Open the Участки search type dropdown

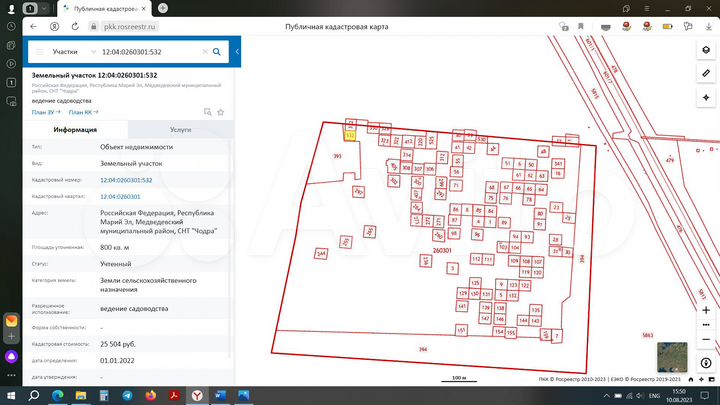pyautogui.click(x=73, y=52)
